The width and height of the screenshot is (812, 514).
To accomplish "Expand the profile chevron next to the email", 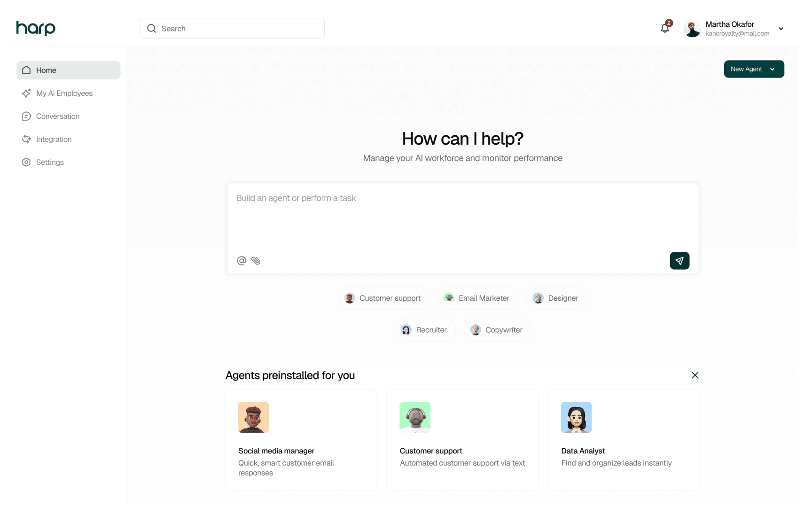I will [x=781, y=29].
